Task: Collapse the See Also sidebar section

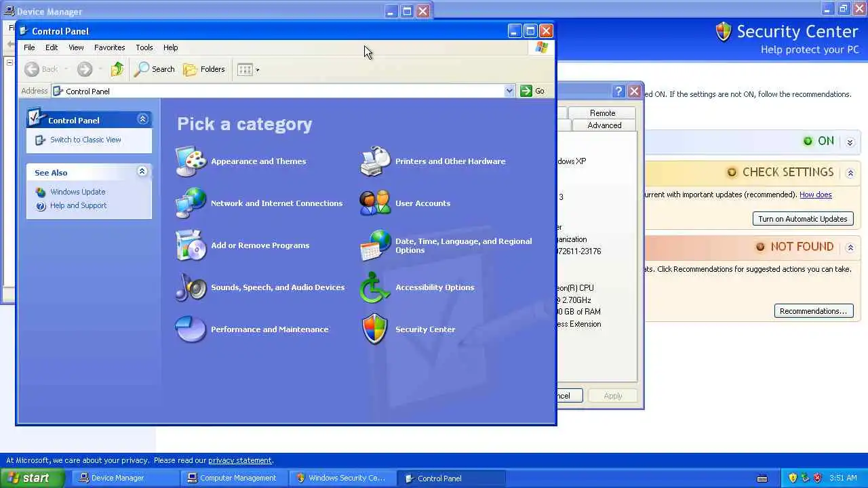Action: click(x=142, y=171)
